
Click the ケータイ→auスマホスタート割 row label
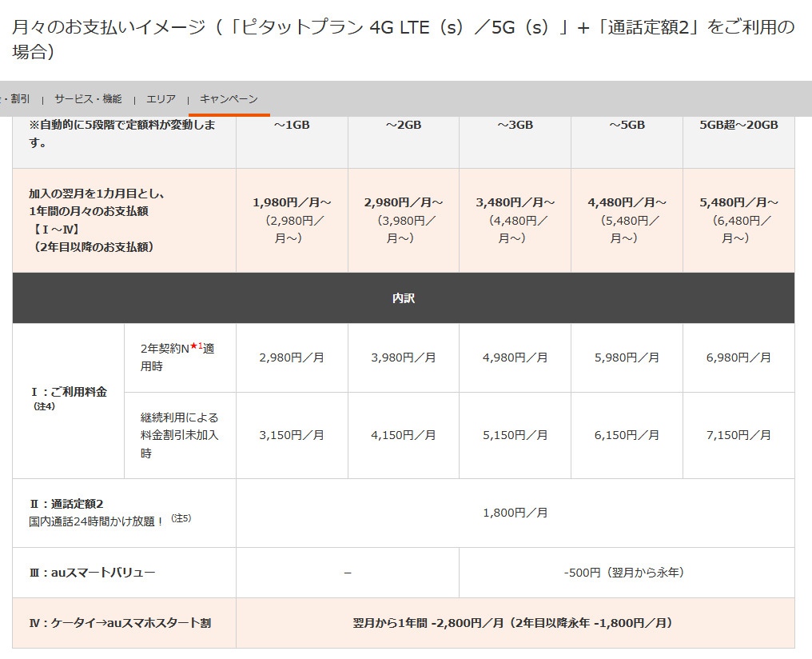pos(120,623)
